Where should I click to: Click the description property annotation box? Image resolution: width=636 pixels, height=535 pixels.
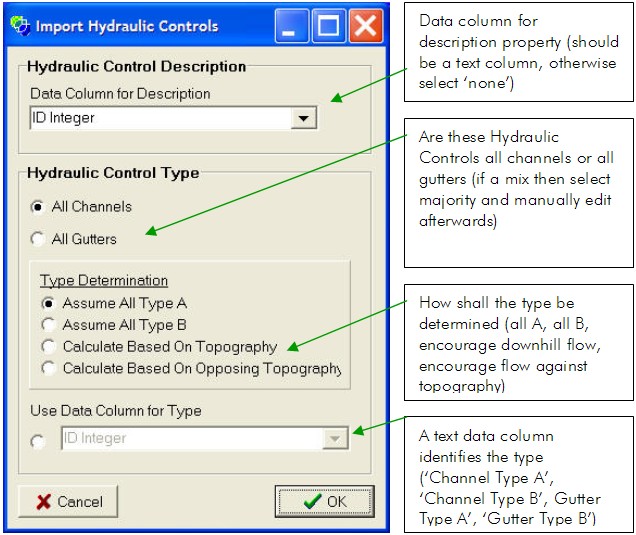tap(518, 51)
